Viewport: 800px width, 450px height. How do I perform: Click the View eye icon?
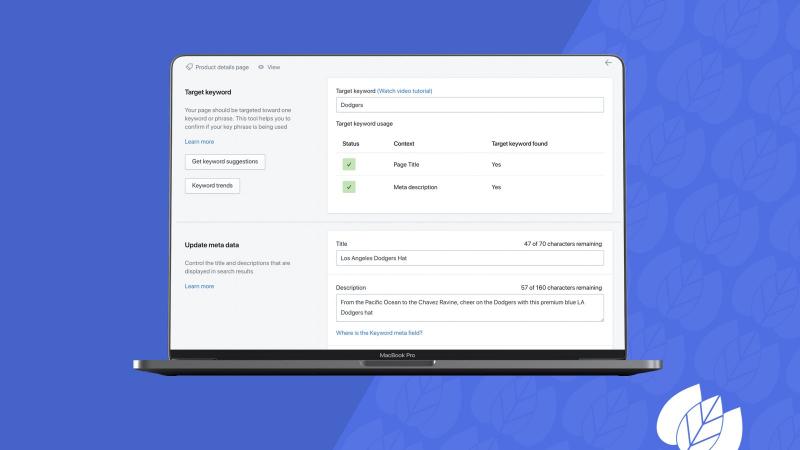point(261,67)
